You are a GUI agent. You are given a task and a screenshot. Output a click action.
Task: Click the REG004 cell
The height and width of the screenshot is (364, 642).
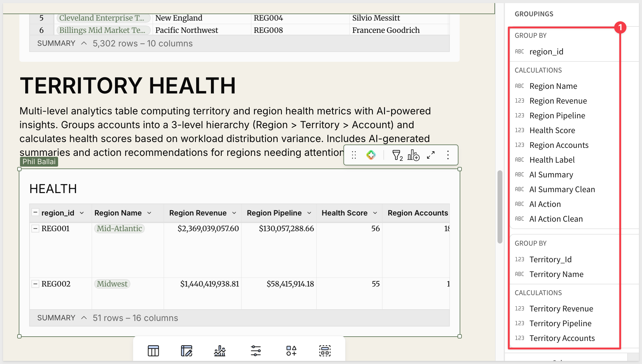(300, 18)
